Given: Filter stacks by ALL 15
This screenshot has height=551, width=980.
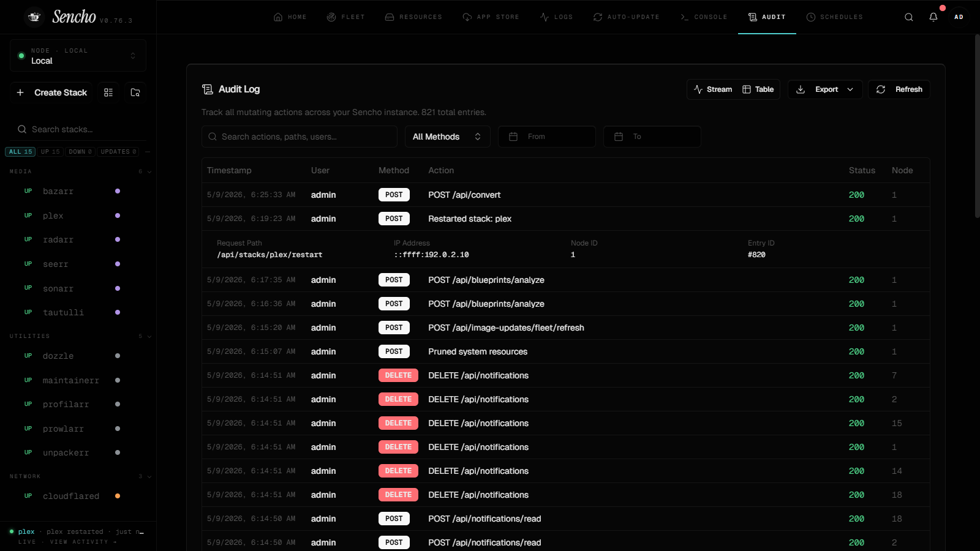Looking at the screenshot, I should click(x=20, y=152).
